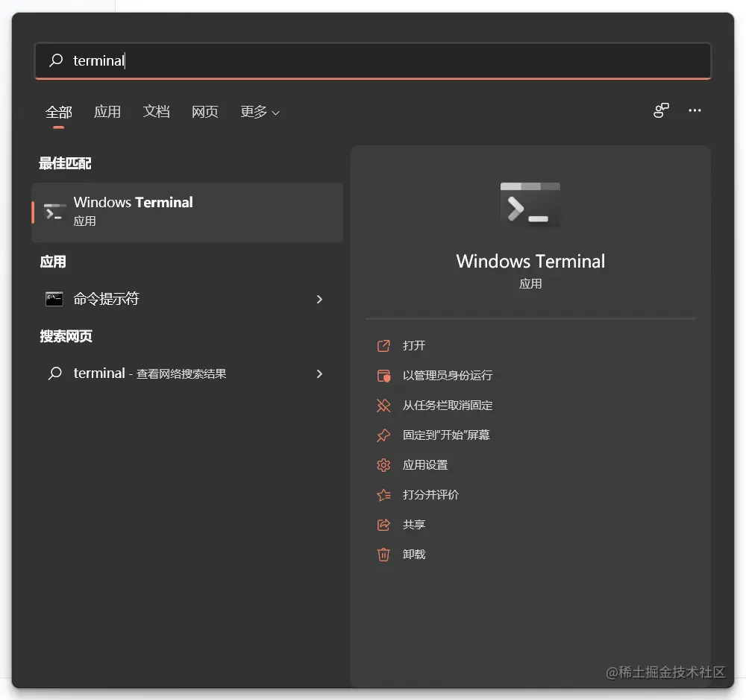Click the rate-and-review star icon
This screenshot has height=700, width=746.
pos(383,495)
